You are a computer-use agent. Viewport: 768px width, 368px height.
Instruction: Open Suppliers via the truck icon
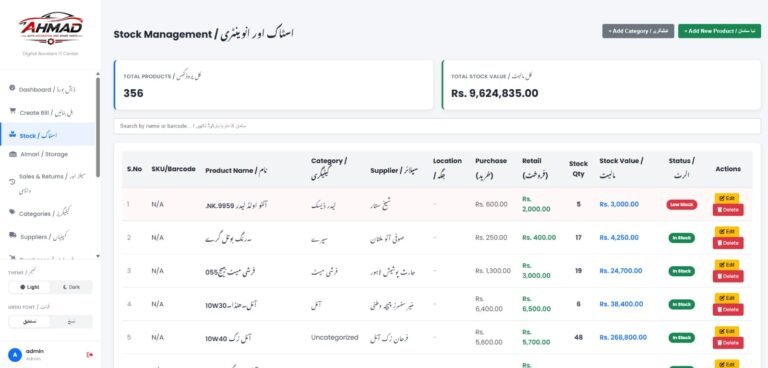click(13, 236)
